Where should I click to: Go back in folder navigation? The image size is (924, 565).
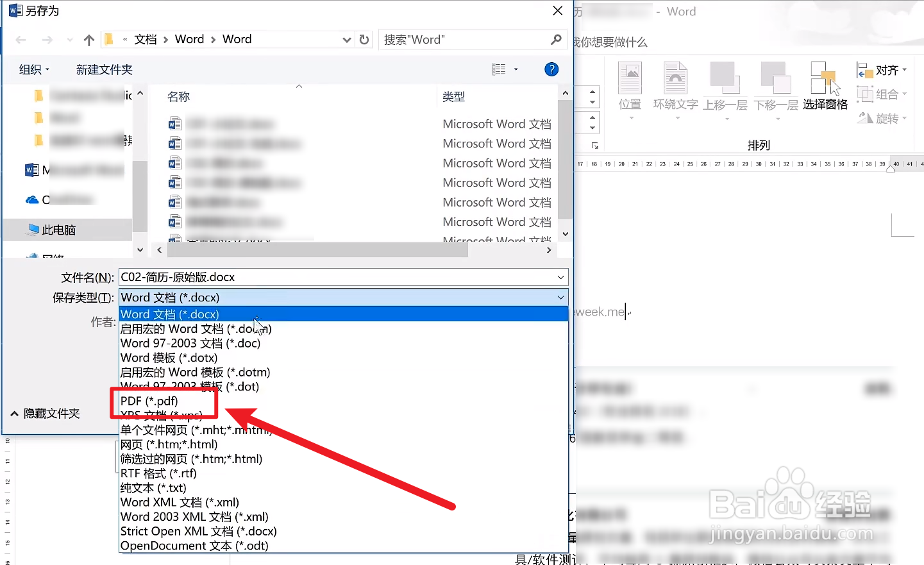[21, 40]
